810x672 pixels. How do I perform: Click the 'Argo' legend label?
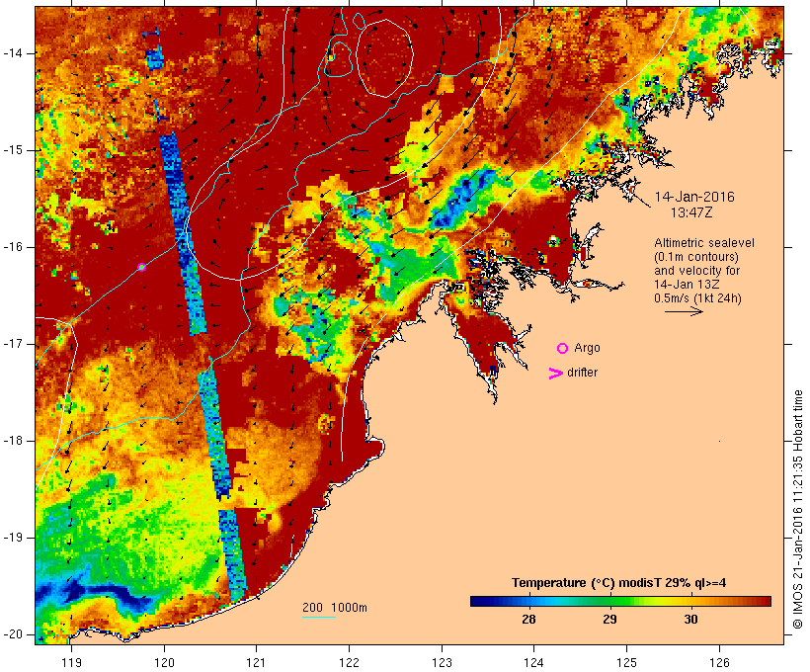coord(587,348)
